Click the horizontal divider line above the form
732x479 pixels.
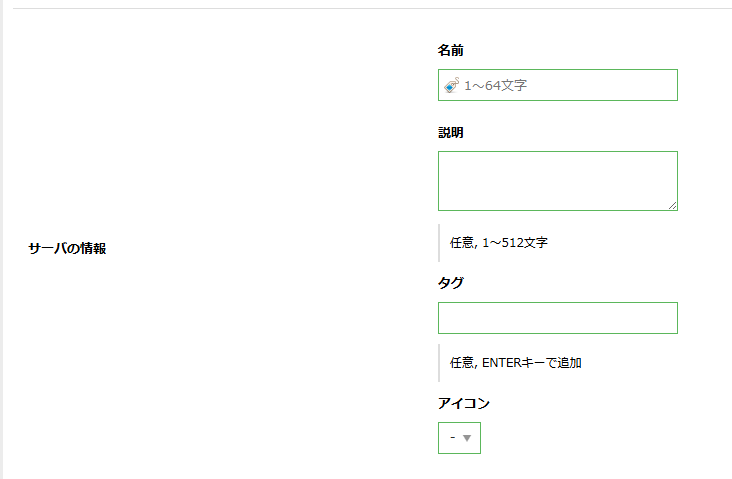coord(366,8)
